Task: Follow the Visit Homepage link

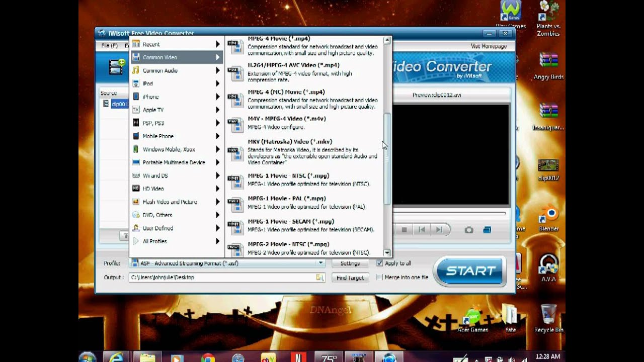Action: (489, 46)
